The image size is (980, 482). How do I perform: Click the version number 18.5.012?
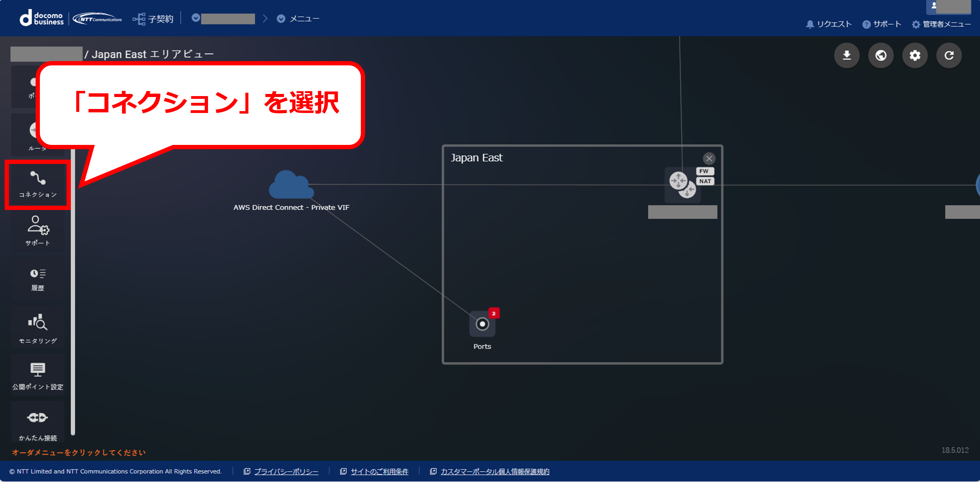pyautogui.click(x=955, y=450)
